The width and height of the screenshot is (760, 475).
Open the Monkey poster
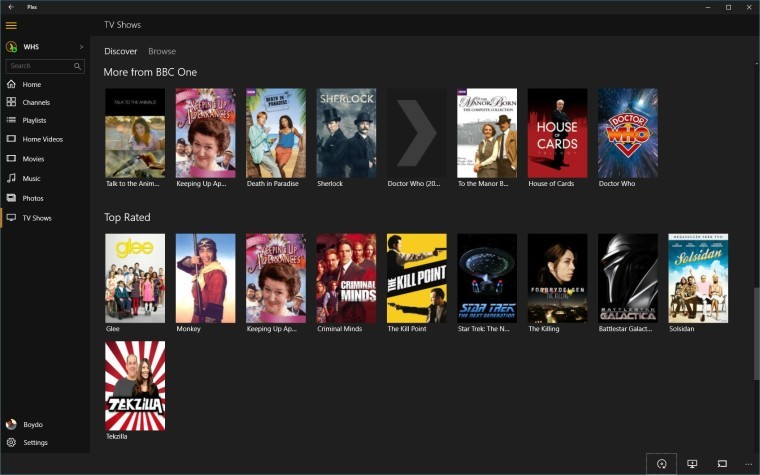point(206,278)
